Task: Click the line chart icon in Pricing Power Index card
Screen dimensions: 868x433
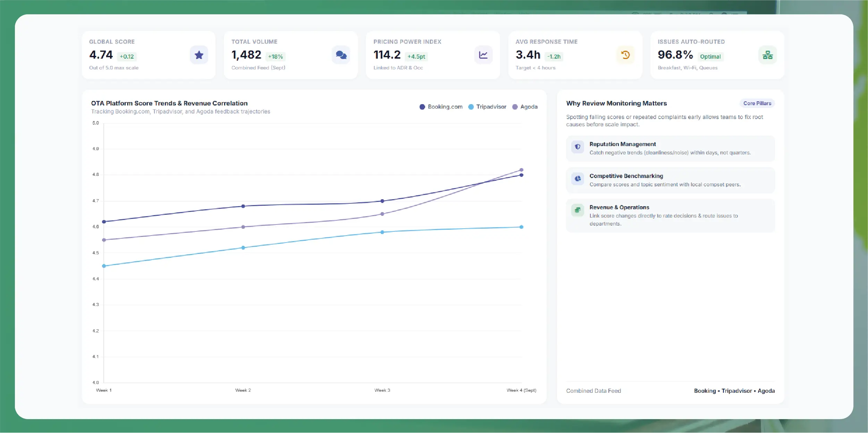Action: pyautogui.click(x=483, y=55)
